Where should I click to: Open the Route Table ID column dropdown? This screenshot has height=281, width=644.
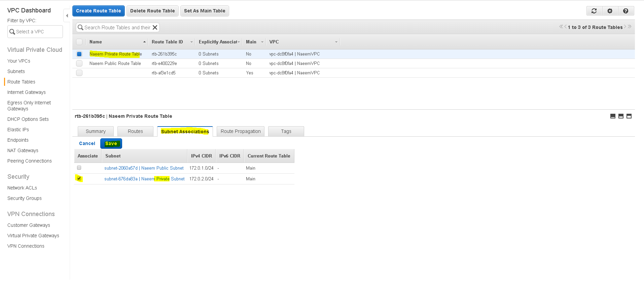[191, 42]
